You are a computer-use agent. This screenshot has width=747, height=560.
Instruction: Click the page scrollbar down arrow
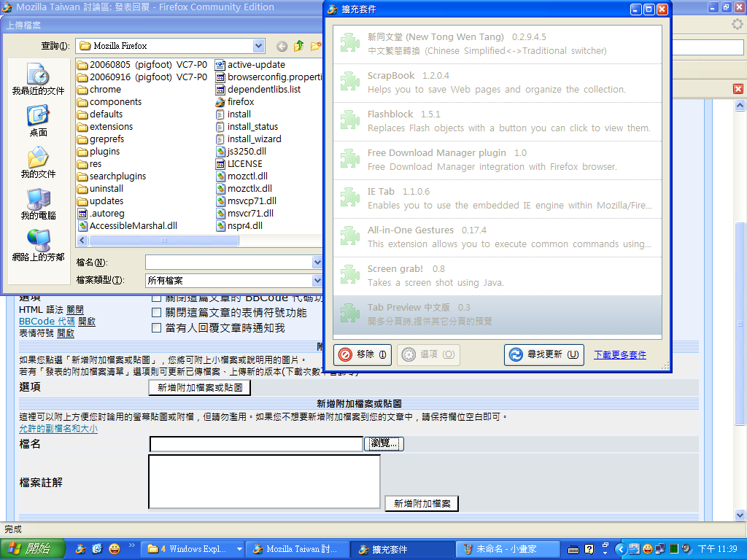740,516
